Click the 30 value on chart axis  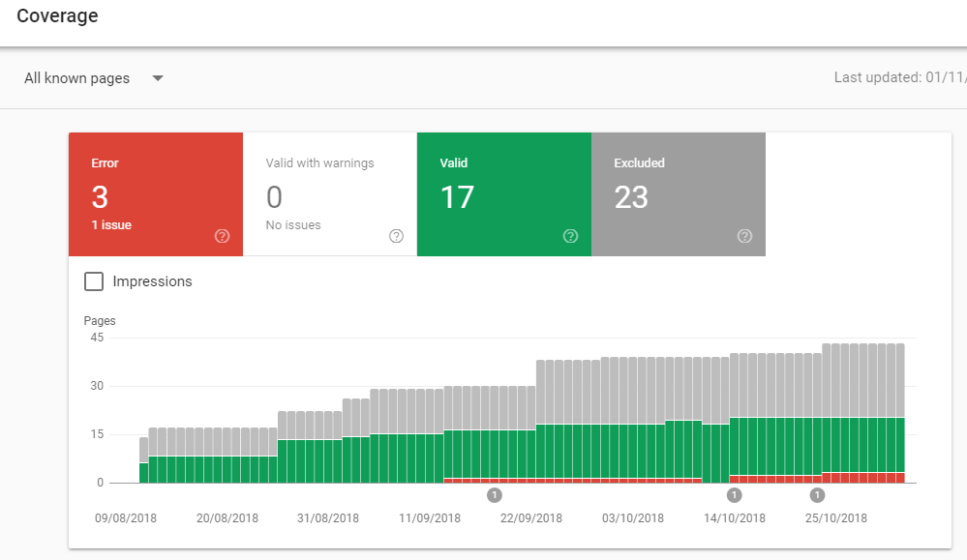pos(97,386)
